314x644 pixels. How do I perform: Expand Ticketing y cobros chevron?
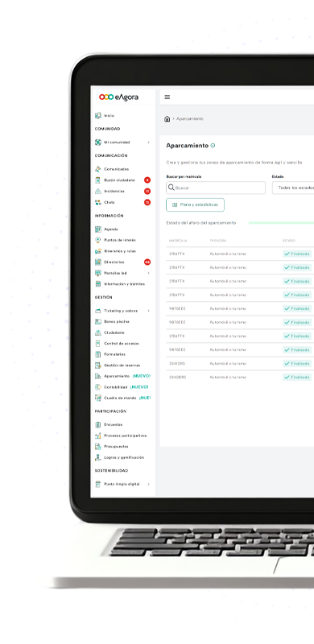[x=148, y=311]
